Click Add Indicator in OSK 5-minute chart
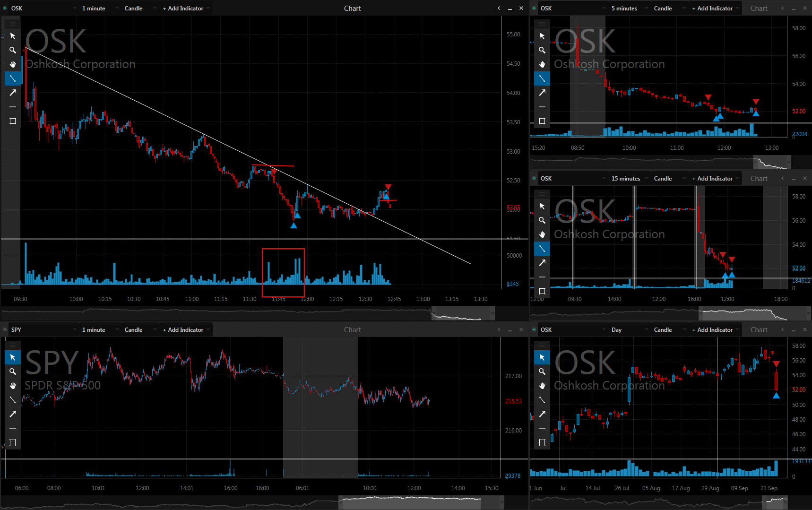Image resolution: width=812 pixels, height=510 pixels. 715,8
